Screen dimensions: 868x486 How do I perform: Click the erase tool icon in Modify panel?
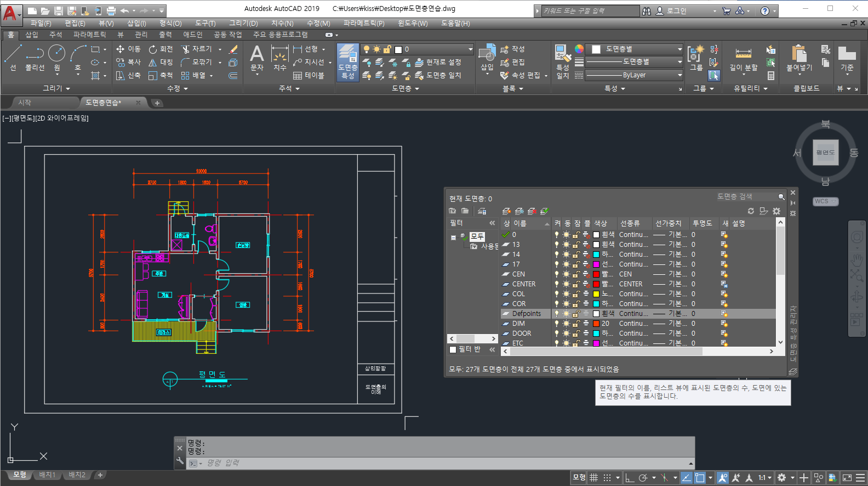[x=233, y=49]
